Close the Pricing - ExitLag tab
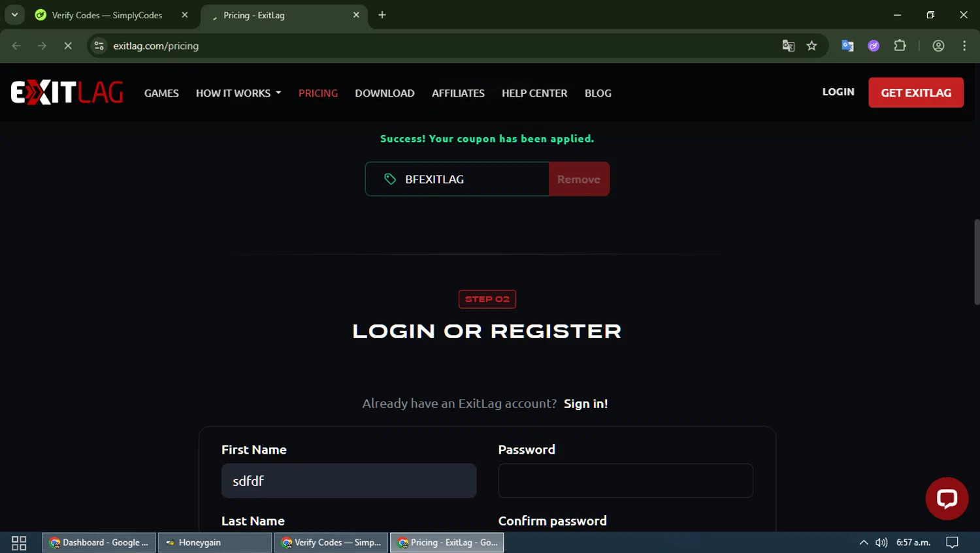980x553 pixels. tap(356, 15)
